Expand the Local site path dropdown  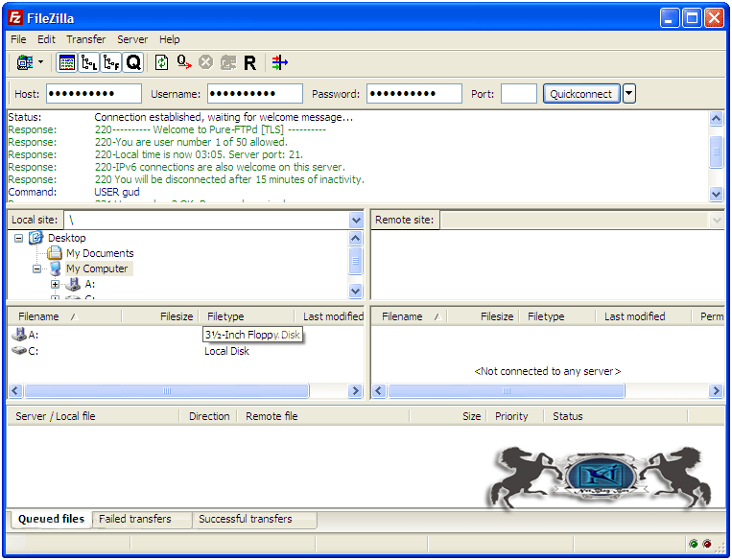point(356,221)
